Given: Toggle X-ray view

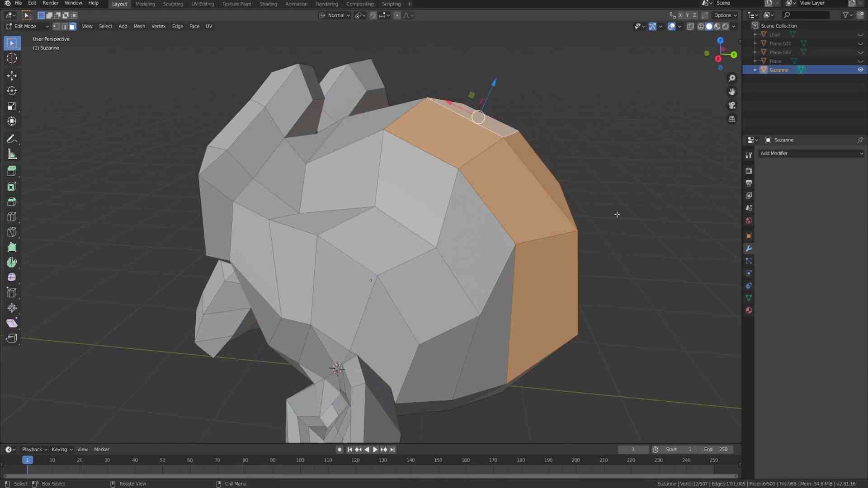Looking at the screenshot, I should [x=690, y=27].
